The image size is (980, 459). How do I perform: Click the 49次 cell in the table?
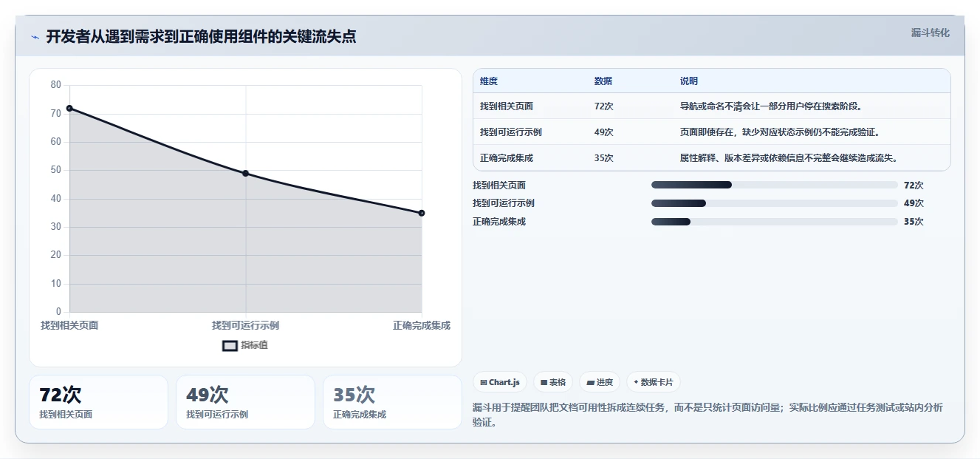tap(603, 132)
